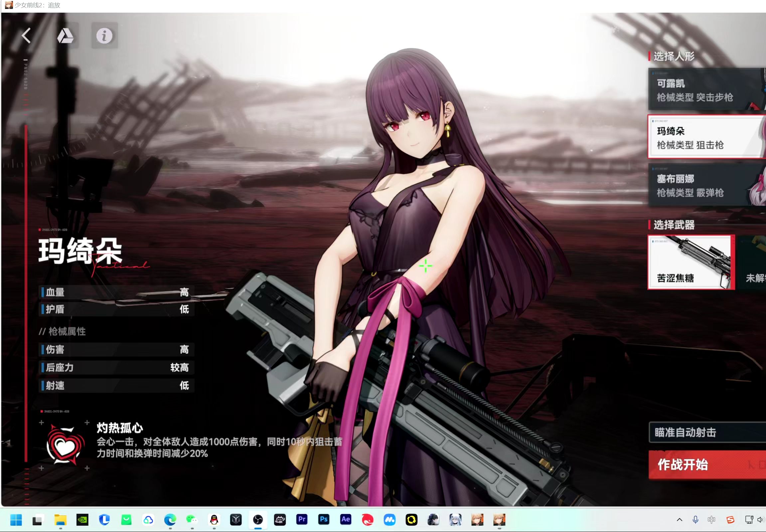Viewport: 766px width, 532px height.
Task: Click the microphone icon in system tray
Action: pos(695,519)
